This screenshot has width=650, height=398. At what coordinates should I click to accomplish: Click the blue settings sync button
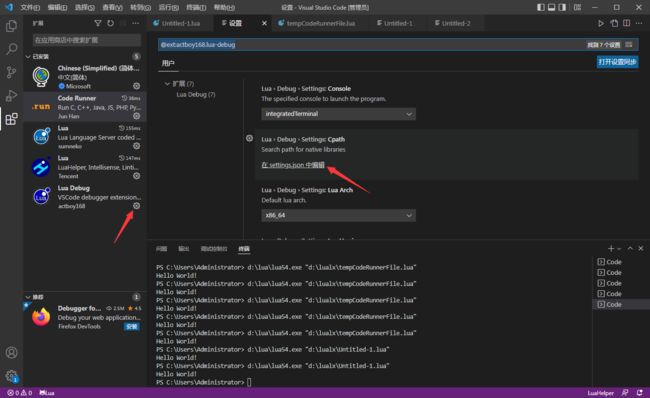coord(617,62)
